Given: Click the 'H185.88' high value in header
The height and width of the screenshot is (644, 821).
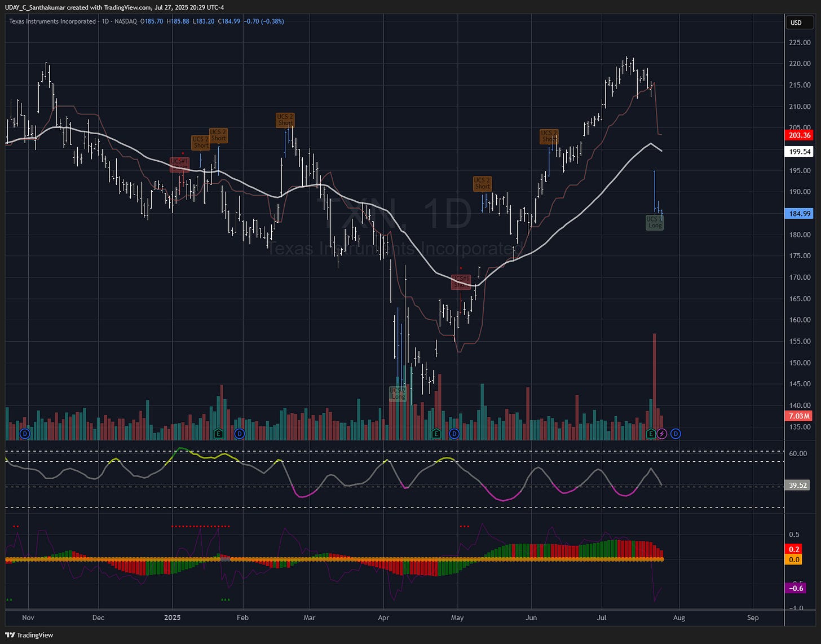Looking at the screenshot, I should 178,21.
